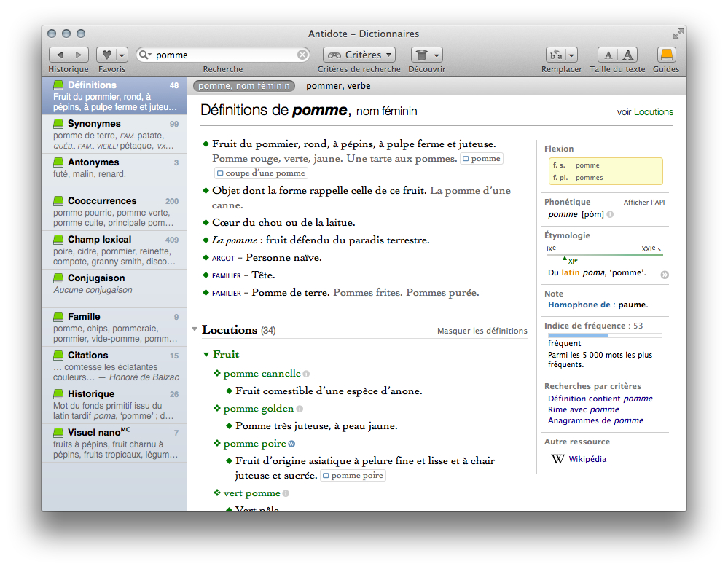Open the 'pomme' illustration tag
The image size is (728, 569).
pos(482,159)
